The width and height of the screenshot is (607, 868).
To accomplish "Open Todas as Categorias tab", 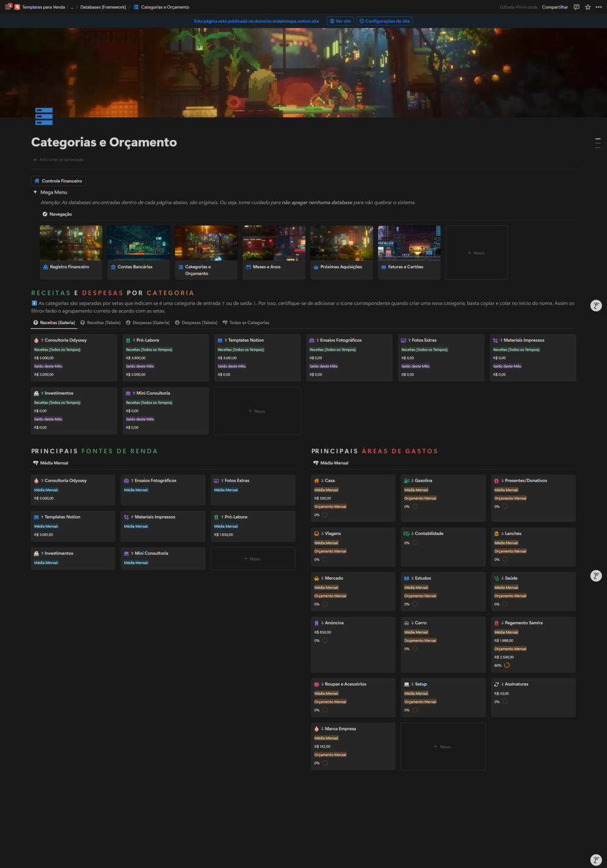I will click(246, 323).
